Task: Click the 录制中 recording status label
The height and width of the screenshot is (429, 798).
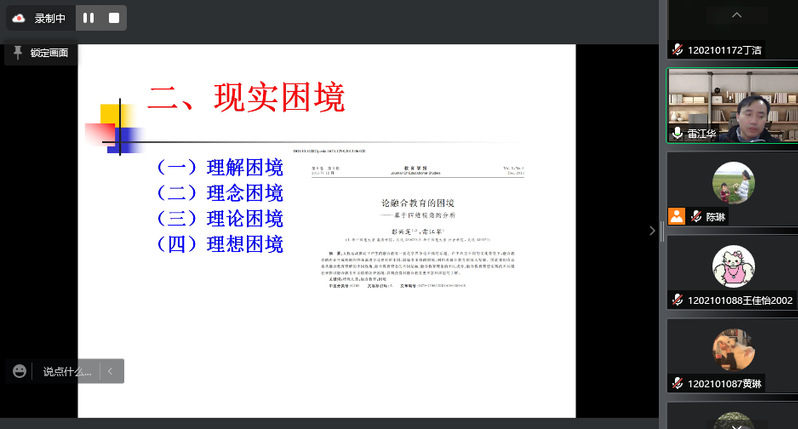Action: pos(50,18)
